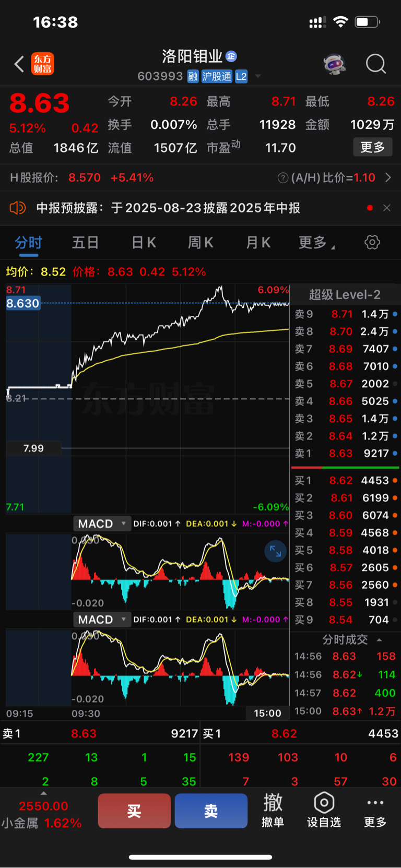Open the 卖1 8.63 queue summary row
The height and width of the screenshot is (868, 401).
(100, 733)
